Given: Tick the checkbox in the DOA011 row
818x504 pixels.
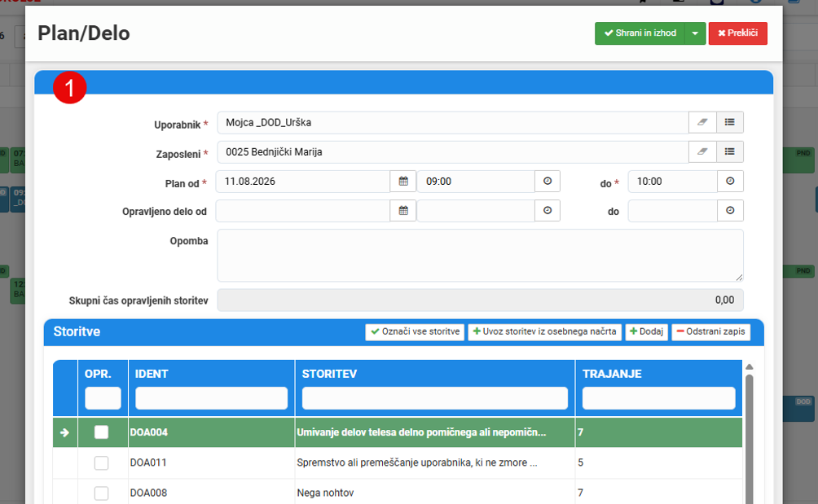Looking at the screenshot, I should [101, 462].
